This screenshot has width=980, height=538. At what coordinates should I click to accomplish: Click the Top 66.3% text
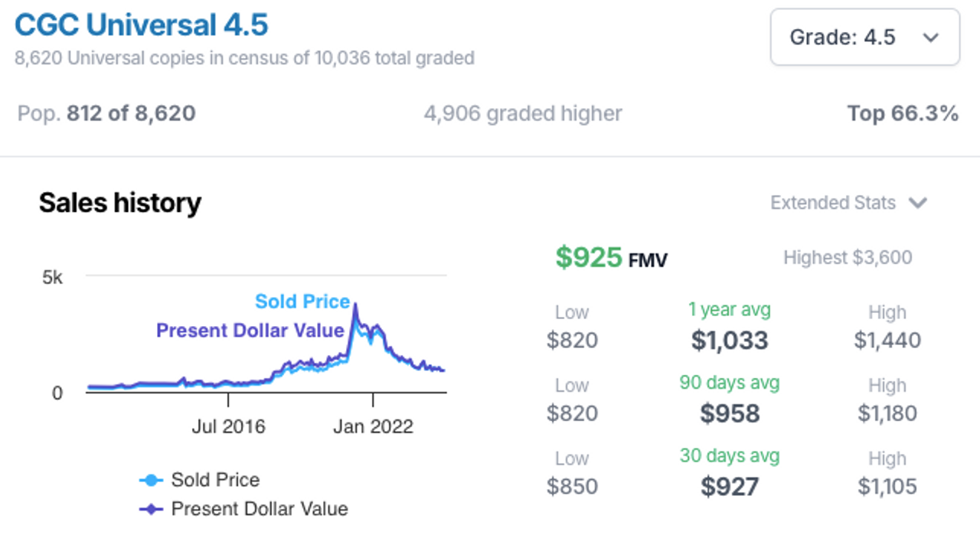[x=903, y=114]
